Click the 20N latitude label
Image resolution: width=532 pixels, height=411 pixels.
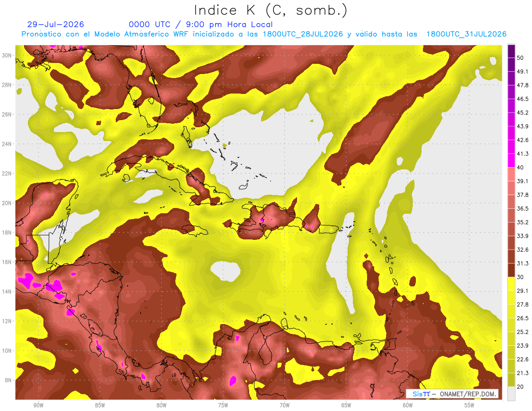pos(8,203)
